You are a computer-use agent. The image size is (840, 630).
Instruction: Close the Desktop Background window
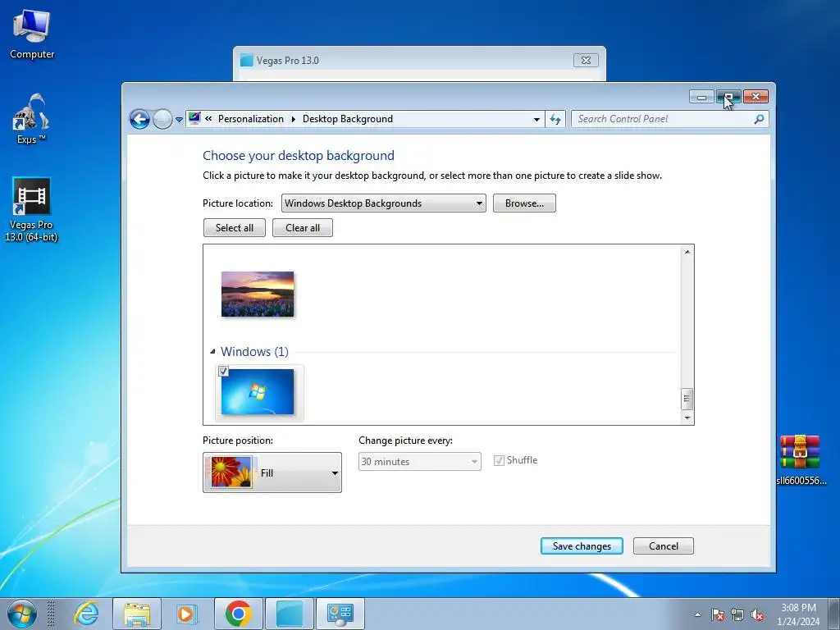(x=756, y=97)
